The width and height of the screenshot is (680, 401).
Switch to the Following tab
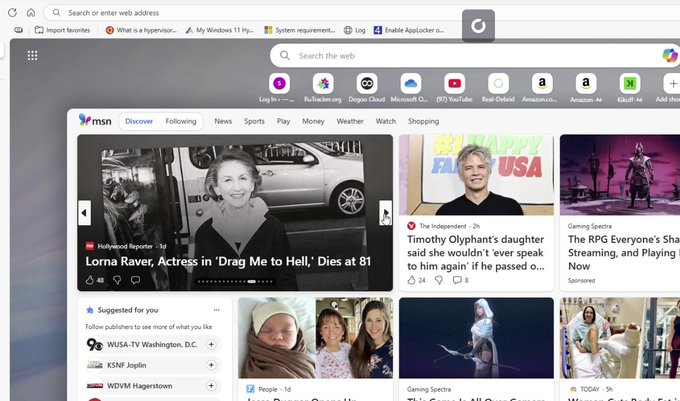click(x=181, y=121)
